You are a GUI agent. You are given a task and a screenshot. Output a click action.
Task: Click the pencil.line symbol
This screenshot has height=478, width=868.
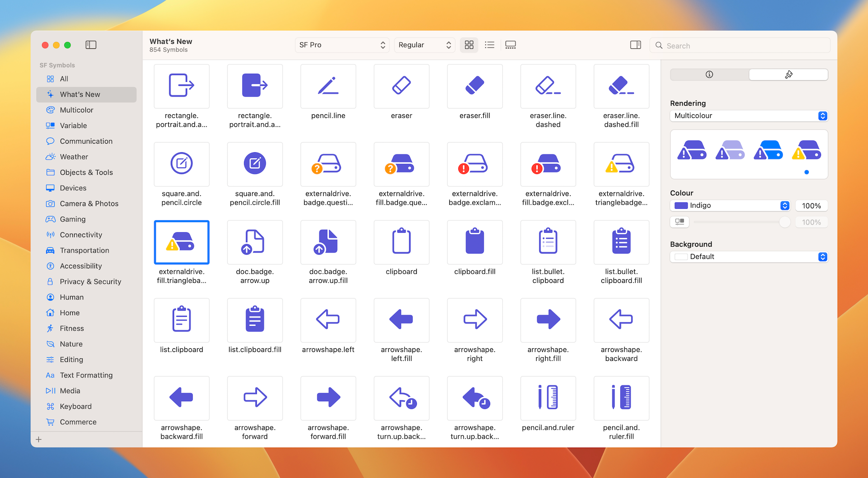328,86
